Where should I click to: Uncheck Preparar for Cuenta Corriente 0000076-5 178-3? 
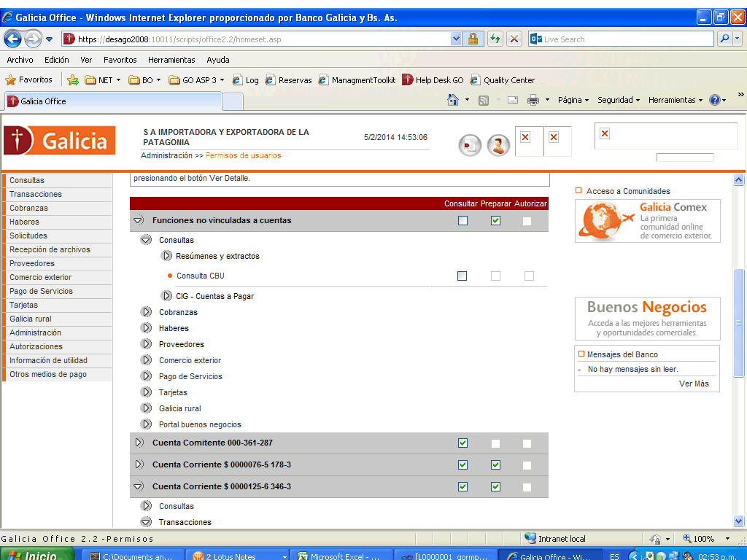coord(495,464)
